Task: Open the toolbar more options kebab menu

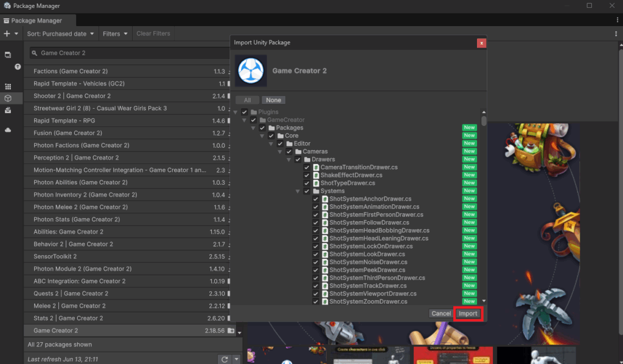Action: (616, 34)
